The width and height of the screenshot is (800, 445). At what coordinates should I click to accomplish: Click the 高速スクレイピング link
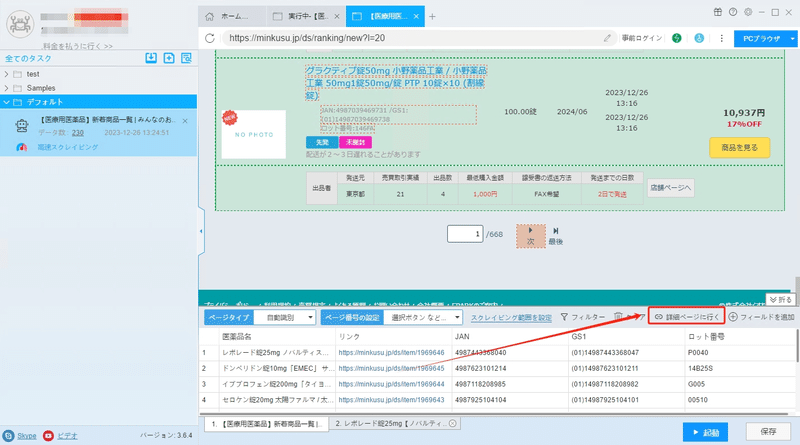pyautogui.click(x=68, y=147)
